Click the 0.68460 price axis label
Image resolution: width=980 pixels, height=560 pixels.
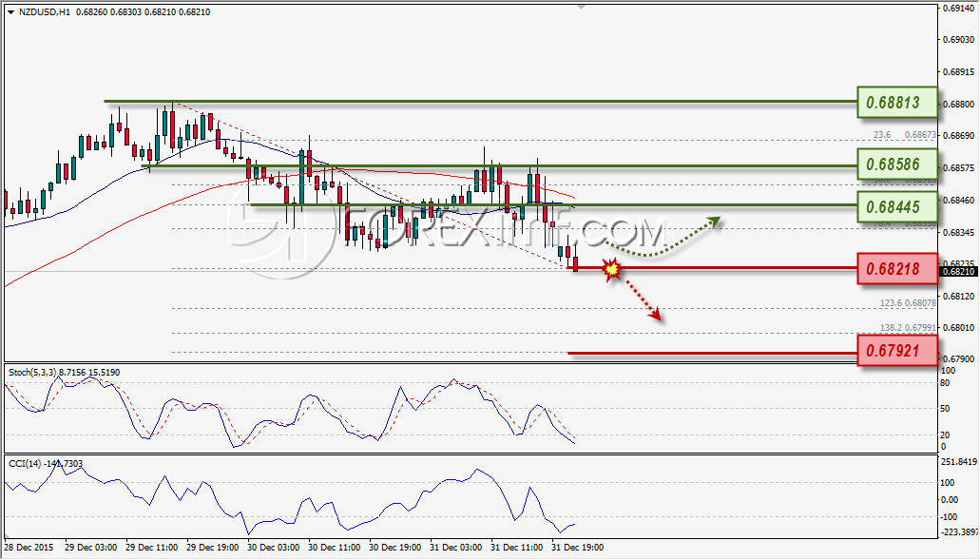pyautogui.click(x=959, y=200)
